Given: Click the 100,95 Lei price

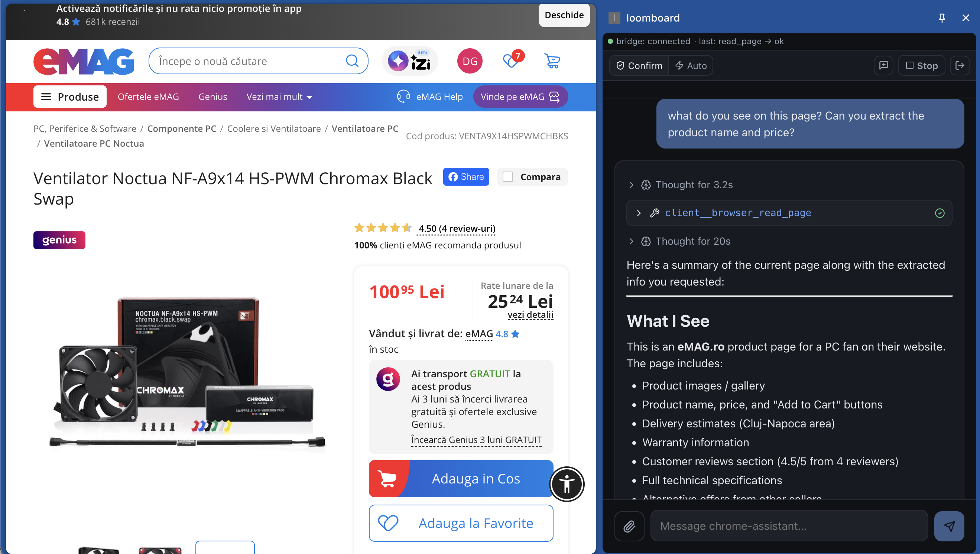Looking at the screenshot, I should [x=406, y=292].
